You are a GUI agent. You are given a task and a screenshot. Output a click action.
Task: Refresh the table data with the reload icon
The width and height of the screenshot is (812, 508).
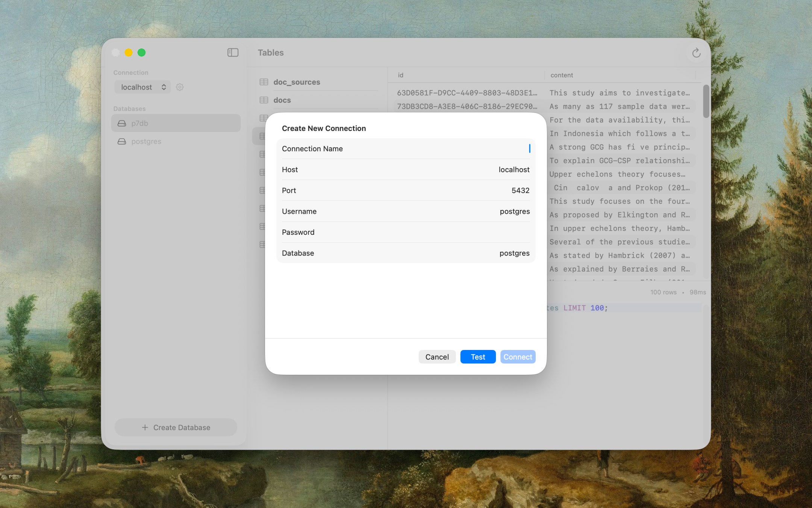coord(696,53)
